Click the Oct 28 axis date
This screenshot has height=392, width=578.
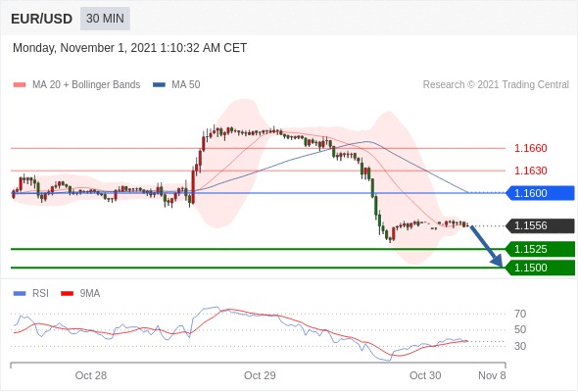(91, 375)
